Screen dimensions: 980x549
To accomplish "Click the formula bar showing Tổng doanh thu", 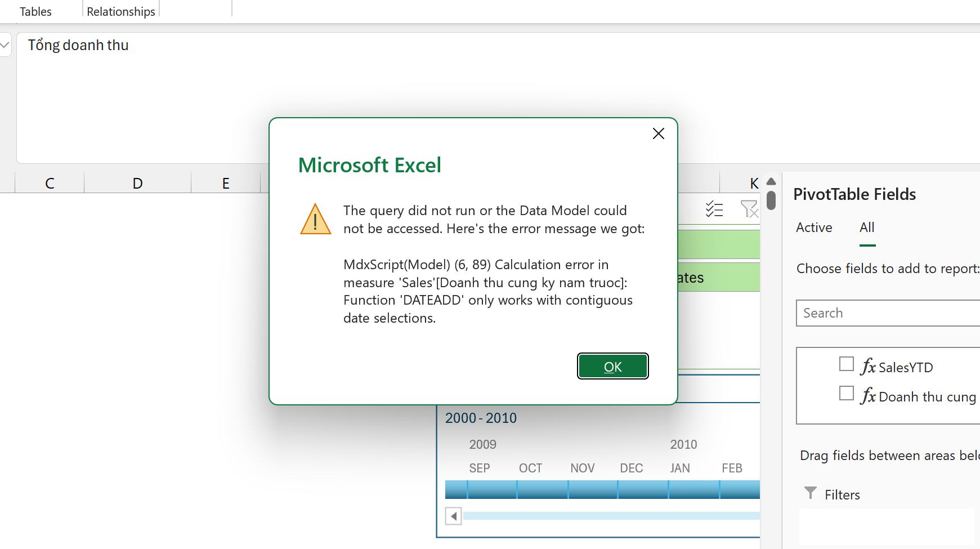I will click(x=498, y=98).
